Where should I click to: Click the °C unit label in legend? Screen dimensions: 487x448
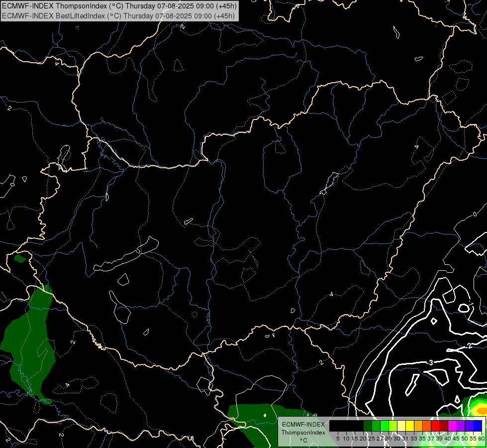303,440
